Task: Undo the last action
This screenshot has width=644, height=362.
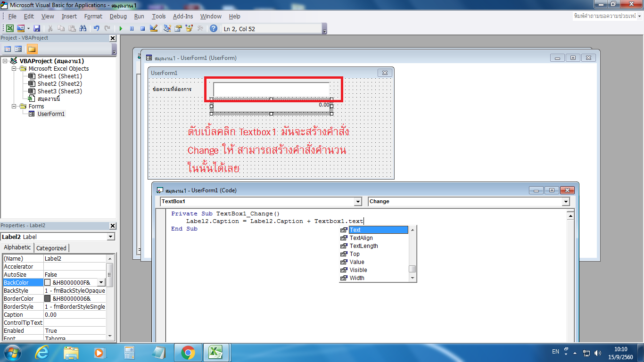Action: [x=97, y=29]
